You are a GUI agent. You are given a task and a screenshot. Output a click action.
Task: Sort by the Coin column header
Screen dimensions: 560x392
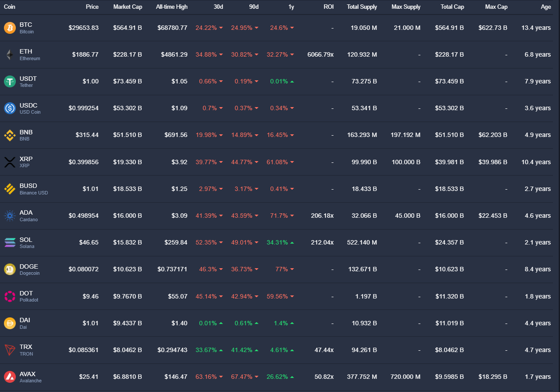tap(10, 7)
